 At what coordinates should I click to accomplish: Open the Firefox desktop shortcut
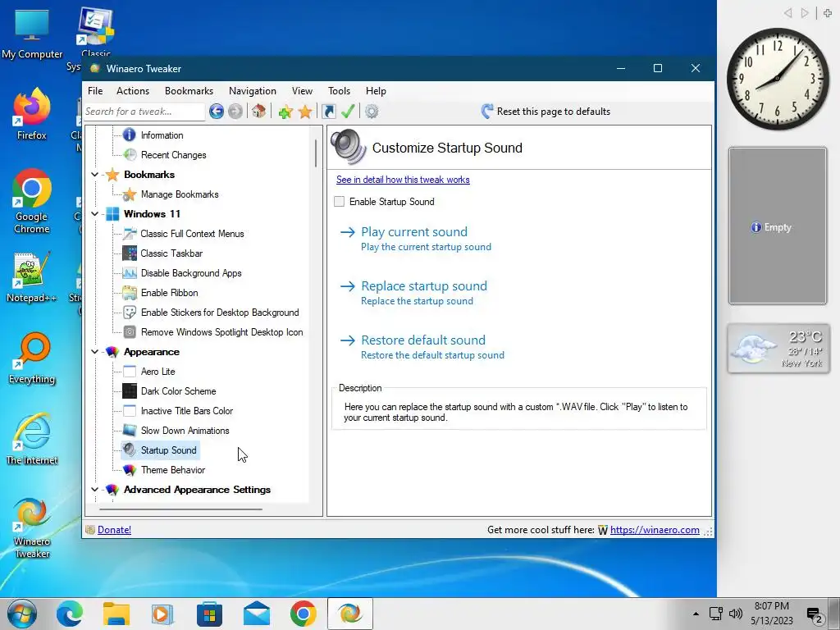click(32, 114)
